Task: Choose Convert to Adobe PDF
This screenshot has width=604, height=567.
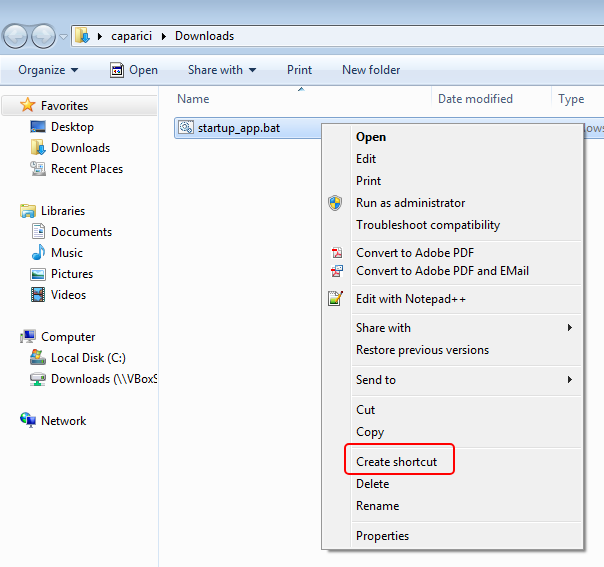Action: tap(415, 253)
